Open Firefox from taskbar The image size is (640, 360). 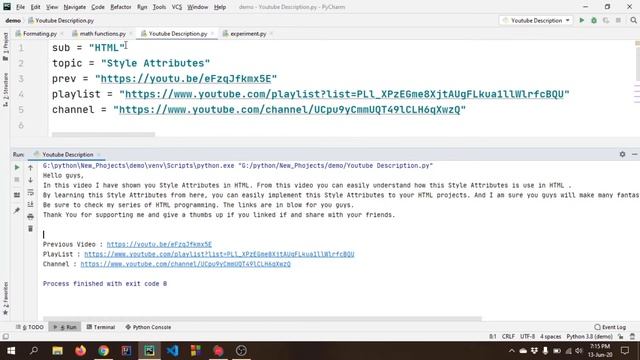(80, 351)
